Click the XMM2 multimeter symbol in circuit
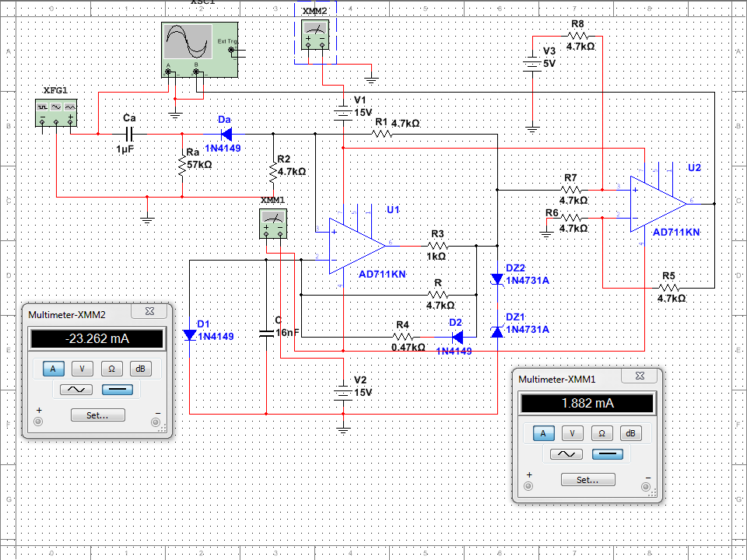 point(315,34)
